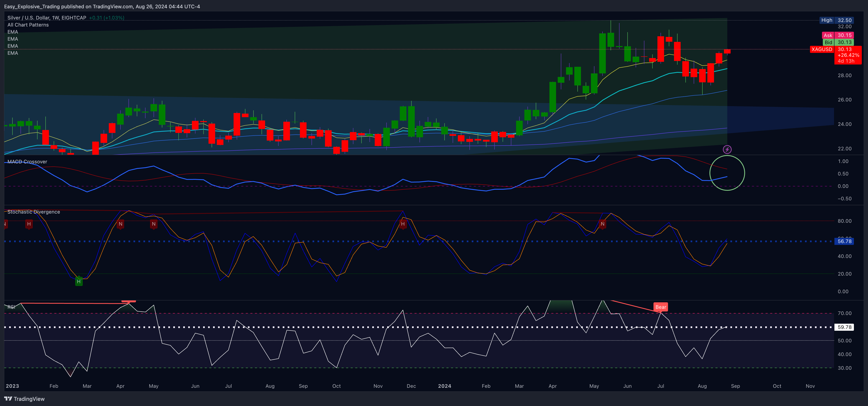
Task: Click the 24.00 price axis label
Action: pos(844,124)
